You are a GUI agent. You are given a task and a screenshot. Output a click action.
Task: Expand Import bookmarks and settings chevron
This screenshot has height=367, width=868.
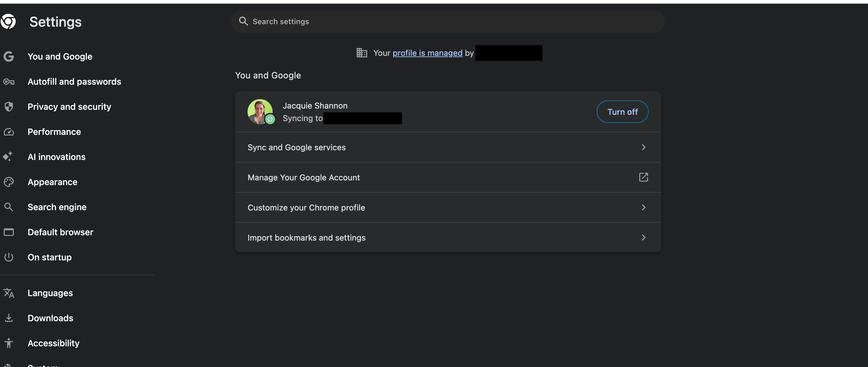click(644, 237)
